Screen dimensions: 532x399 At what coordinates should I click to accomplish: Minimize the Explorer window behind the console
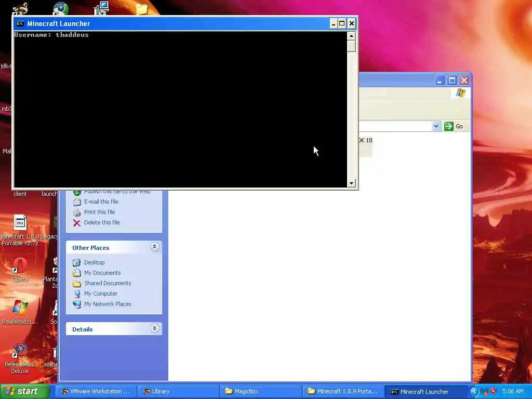click(440, 81)
